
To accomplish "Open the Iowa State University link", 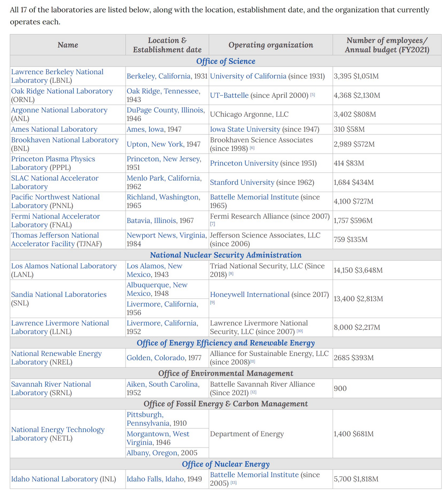I will [245, 129].
